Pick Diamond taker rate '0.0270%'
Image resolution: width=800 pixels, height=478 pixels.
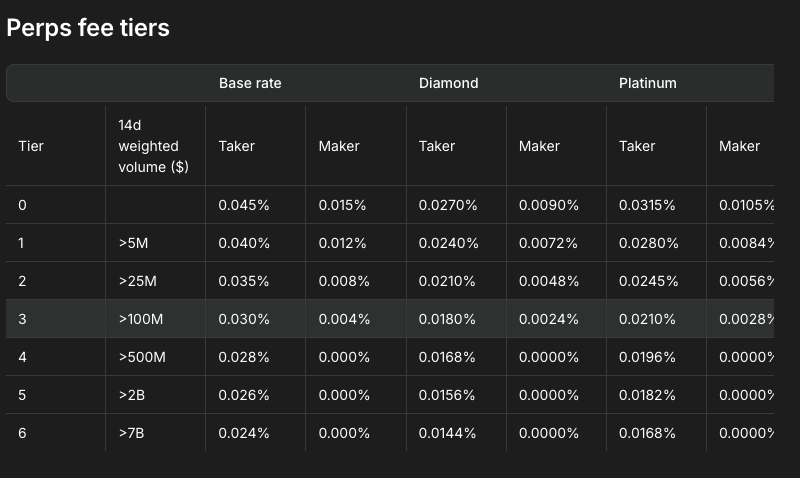(448, 205)
